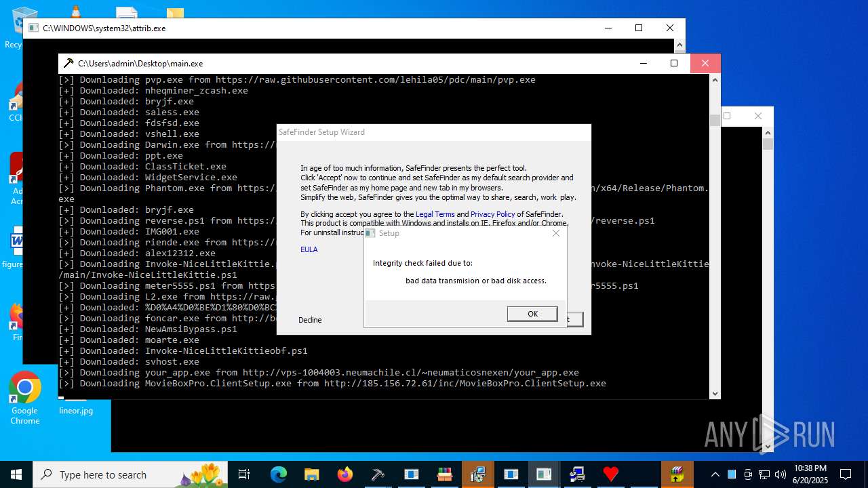Click the "Downloading MovieBoxPro.ClientSetup.exe" line

[332, 384]
